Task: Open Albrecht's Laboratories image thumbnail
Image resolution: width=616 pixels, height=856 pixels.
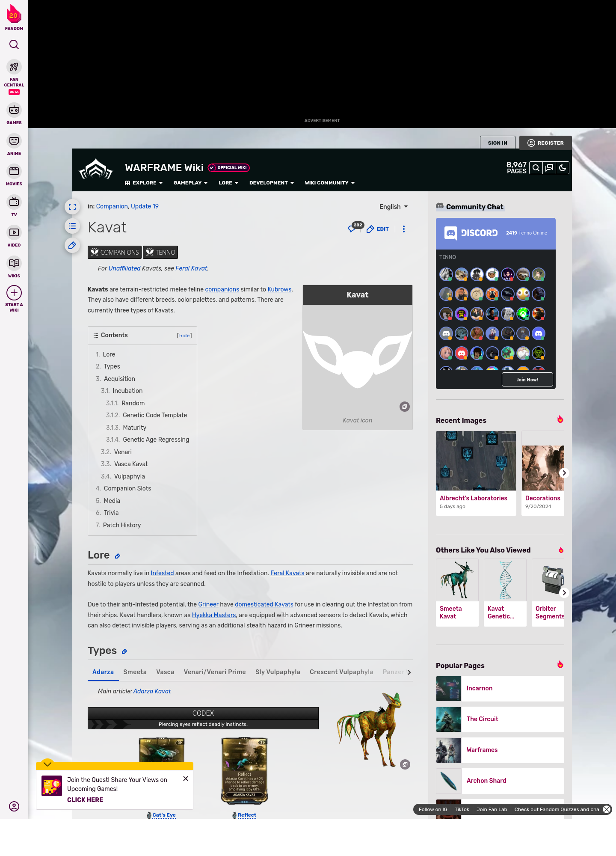Action: (476, 461)
